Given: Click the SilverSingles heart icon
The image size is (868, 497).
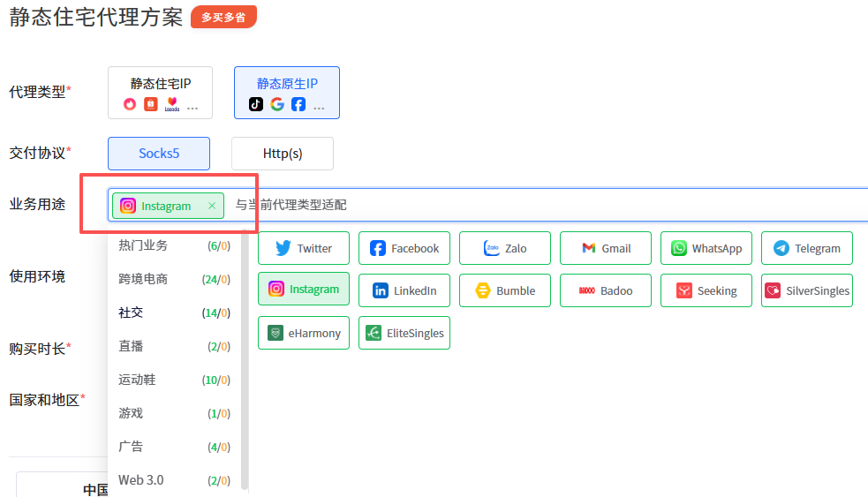Looking at the screenshot, I should click(773, 290).
